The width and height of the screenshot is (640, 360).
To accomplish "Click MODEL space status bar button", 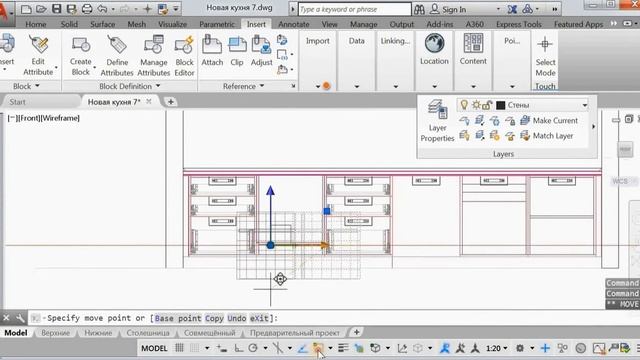I will click(154, 348).
